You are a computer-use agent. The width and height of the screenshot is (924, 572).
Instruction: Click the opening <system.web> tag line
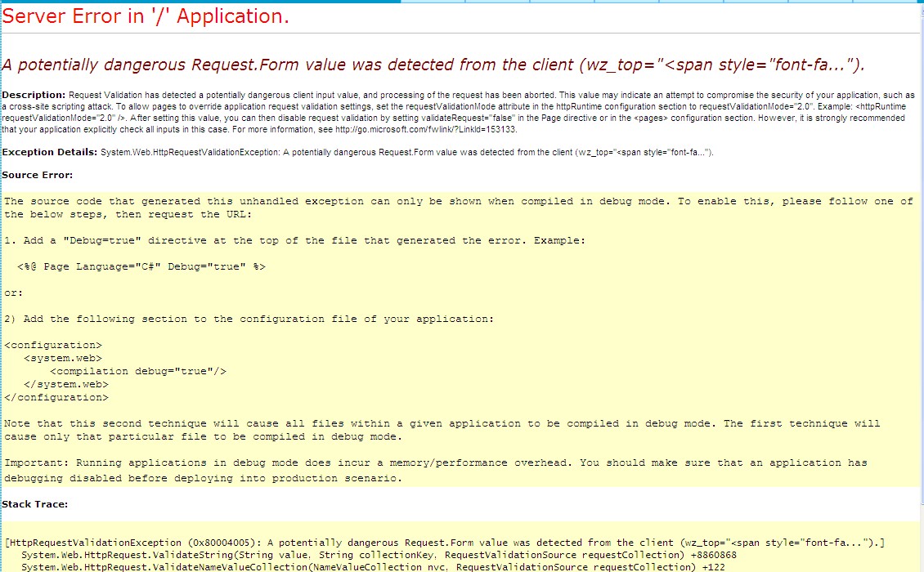(63, 358)
